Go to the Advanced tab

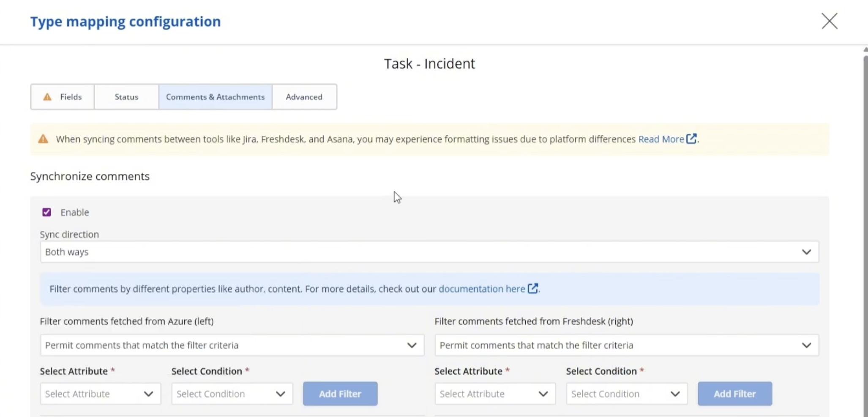pyautogui.click(x=304, y=97)
